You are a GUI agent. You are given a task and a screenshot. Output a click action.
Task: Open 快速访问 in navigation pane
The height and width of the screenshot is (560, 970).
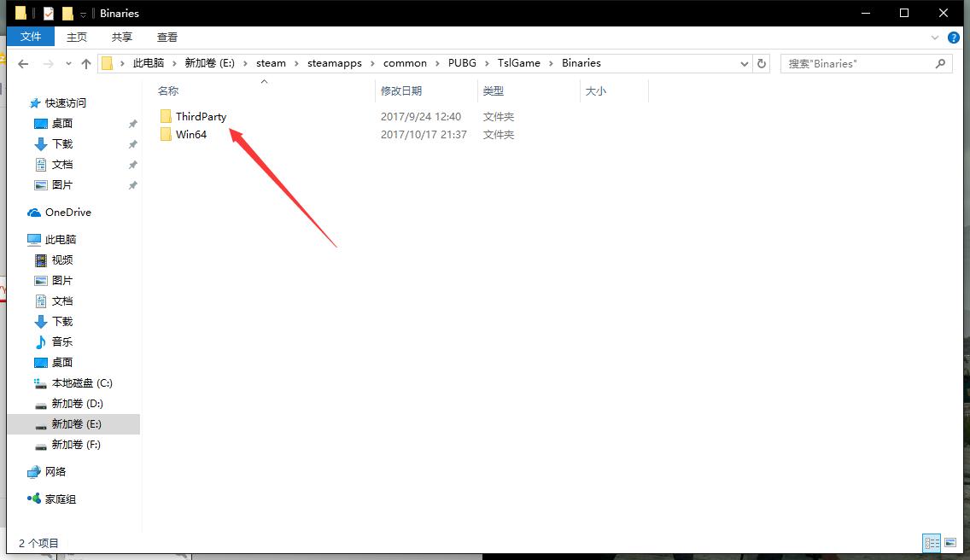[x=66, y=102]
